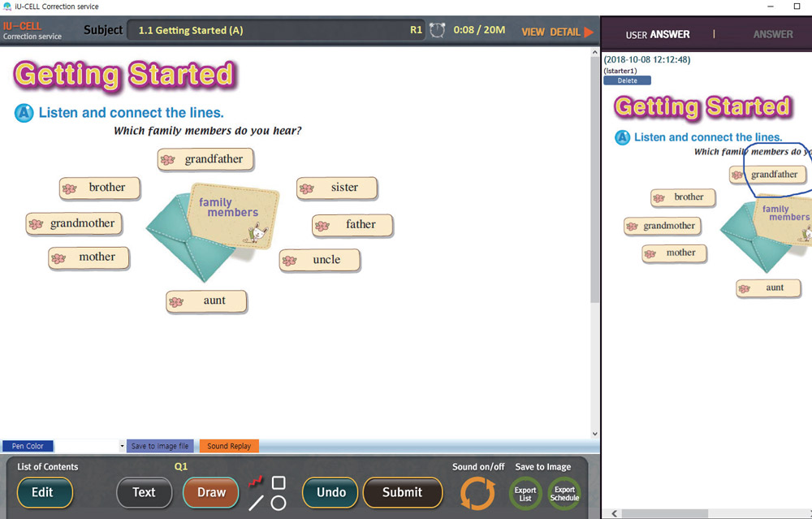Click the subject field 1.1 Getting Started (A)
This screenshot has height=519, width=812.
[x=276, y=31]
